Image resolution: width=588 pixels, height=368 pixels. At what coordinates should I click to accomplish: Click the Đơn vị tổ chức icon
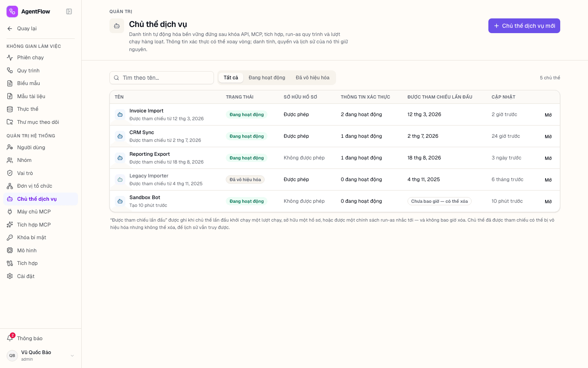10,186
